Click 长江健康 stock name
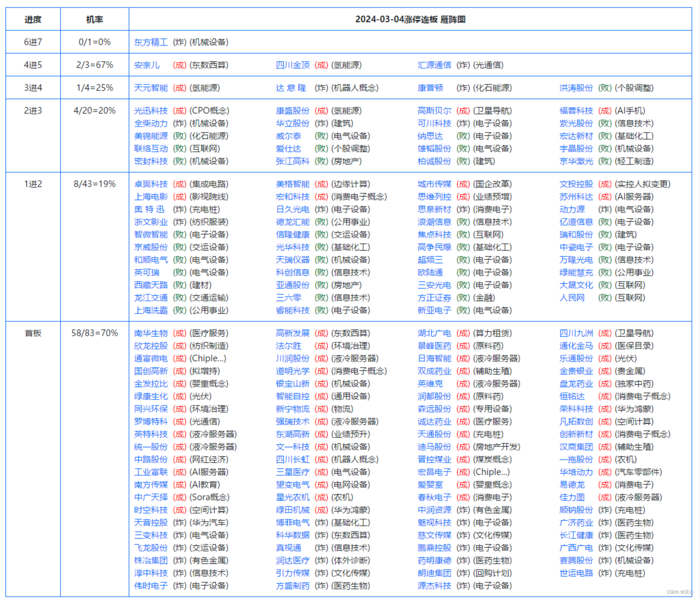This screenshot has width=700, height=598. point(576,535)
